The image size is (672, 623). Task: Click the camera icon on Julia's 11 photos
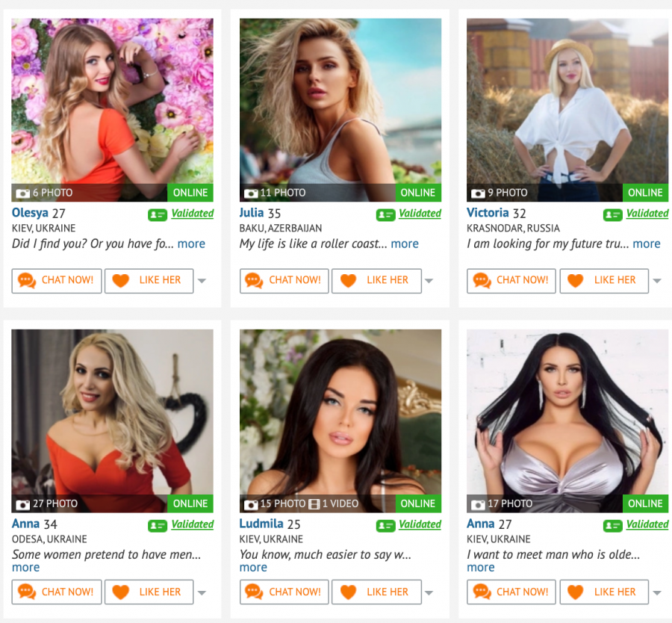point(251,193)
